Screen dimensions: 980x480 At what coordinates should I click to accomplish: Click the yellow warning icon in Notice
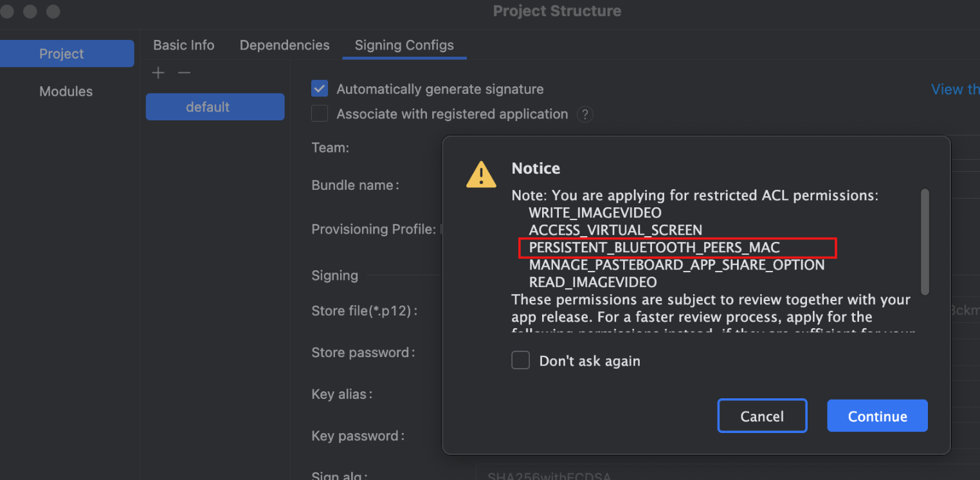481,174
